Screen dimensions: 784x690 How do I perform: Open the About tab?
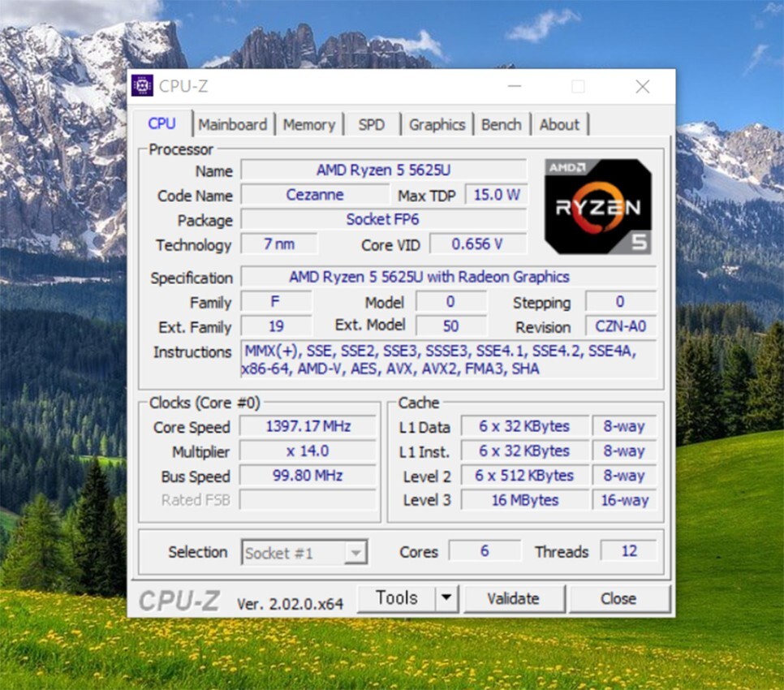pyautogui.click(x=559, y=124)
